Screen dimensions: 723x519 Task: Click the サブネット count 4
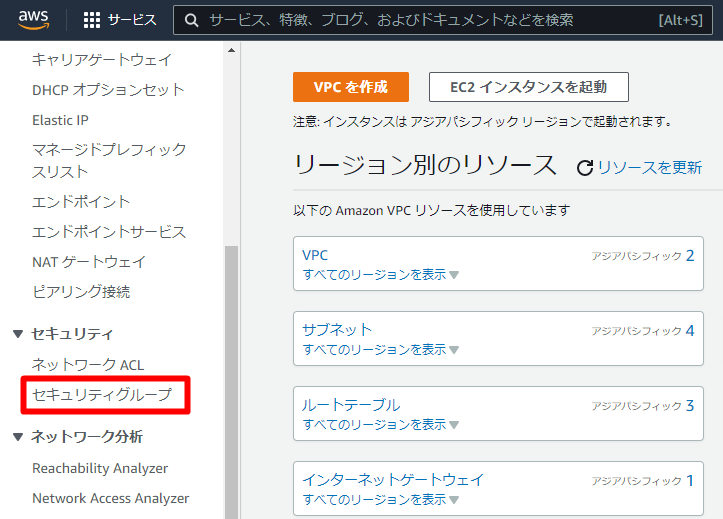pos(690,330)
